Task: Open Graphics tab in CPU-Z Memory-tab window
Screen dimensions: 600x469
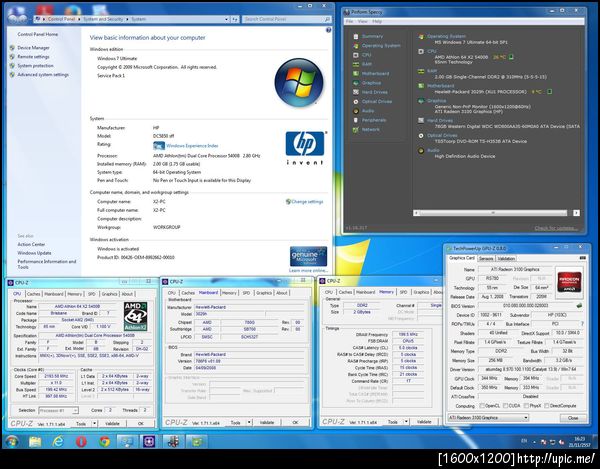Action: tap(421, 292)
